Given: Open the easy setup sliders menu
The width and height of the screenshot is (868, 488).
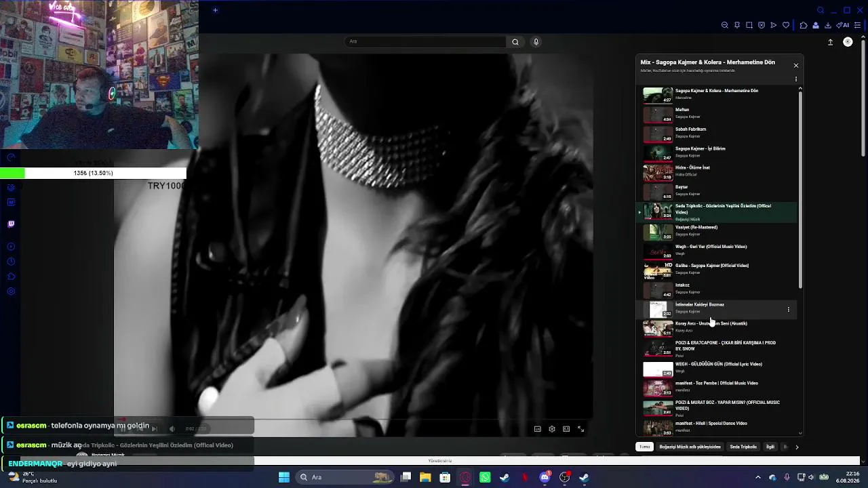Looking at the screenshot, I should tap(858, 25).
